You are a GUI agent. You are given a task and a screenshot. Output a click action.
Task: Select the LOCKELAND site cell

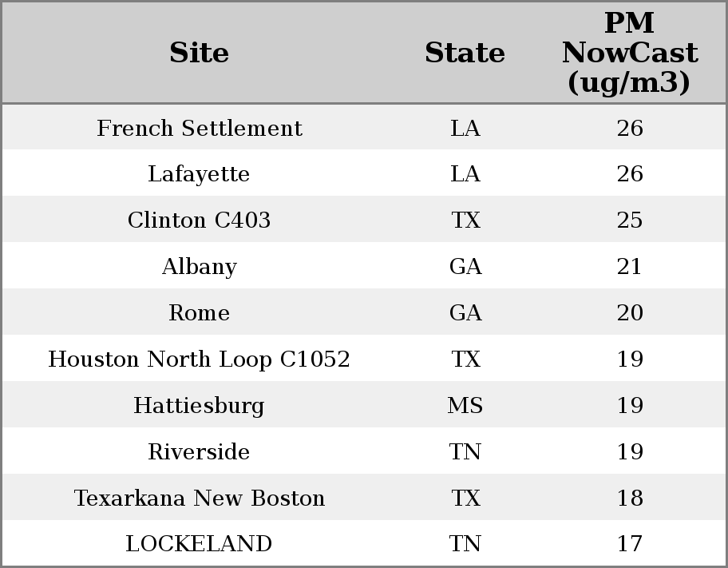(x=199, y=544)
